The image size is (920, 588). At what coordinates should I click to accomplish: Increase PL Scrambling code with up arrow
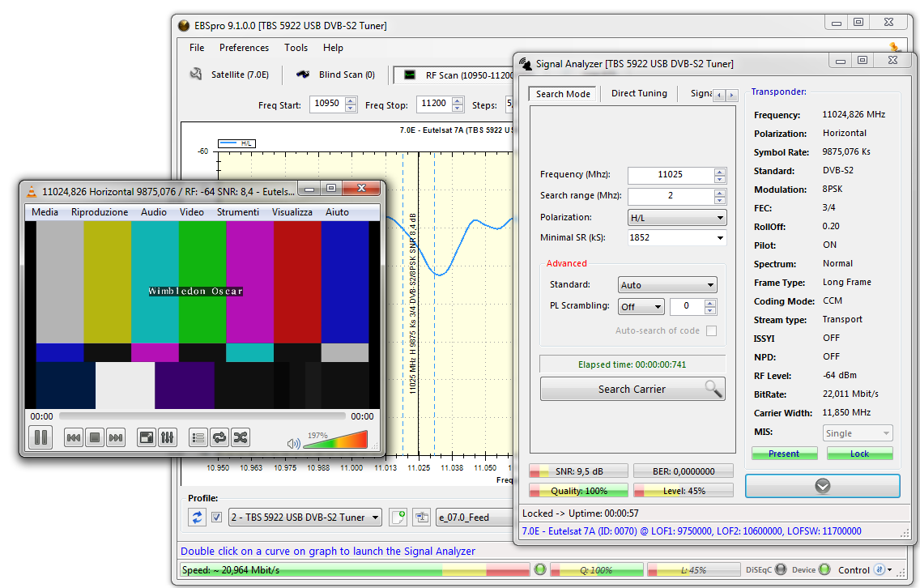[710, 304]
